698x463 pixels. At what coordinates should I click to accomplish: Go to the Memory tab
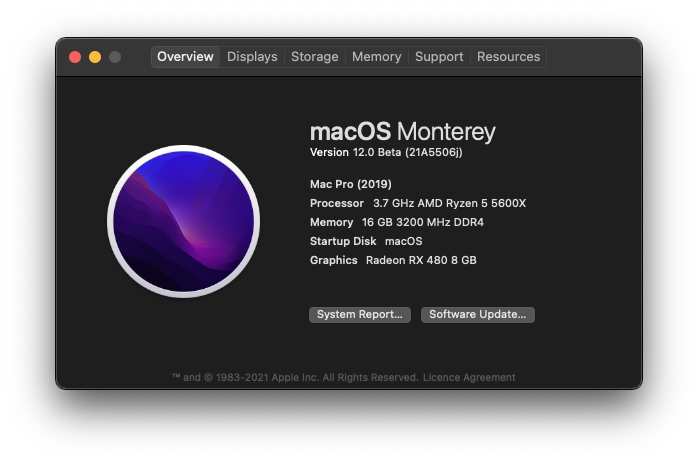click(x=377, y=57)
